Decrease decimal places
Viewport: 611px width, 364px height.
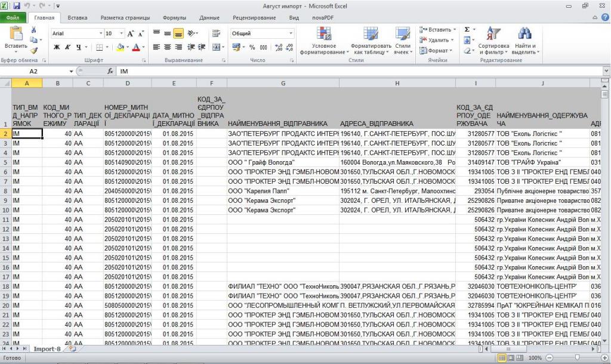pyautogui.click(x=289, y=47)
